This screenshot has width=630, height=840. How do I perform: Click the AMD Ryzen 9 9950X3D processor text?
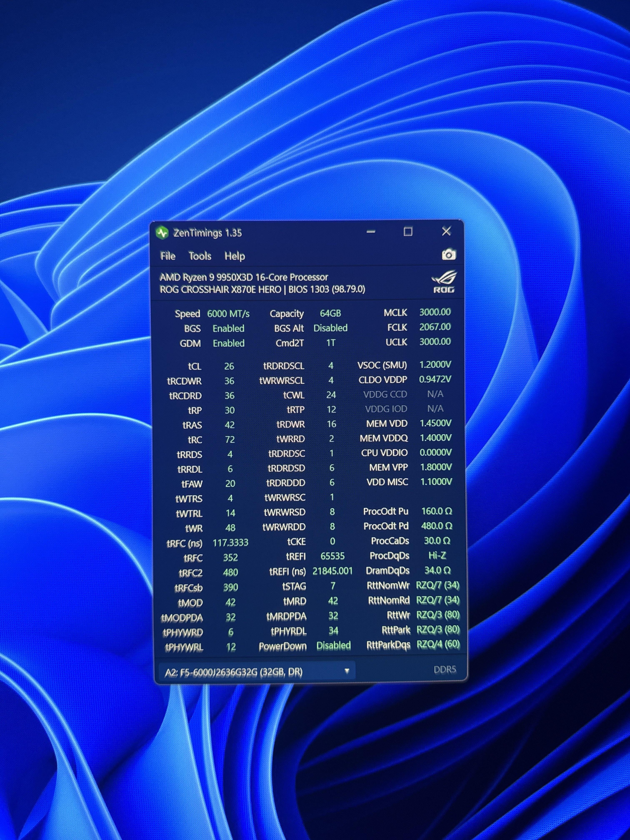click(244, 277)
